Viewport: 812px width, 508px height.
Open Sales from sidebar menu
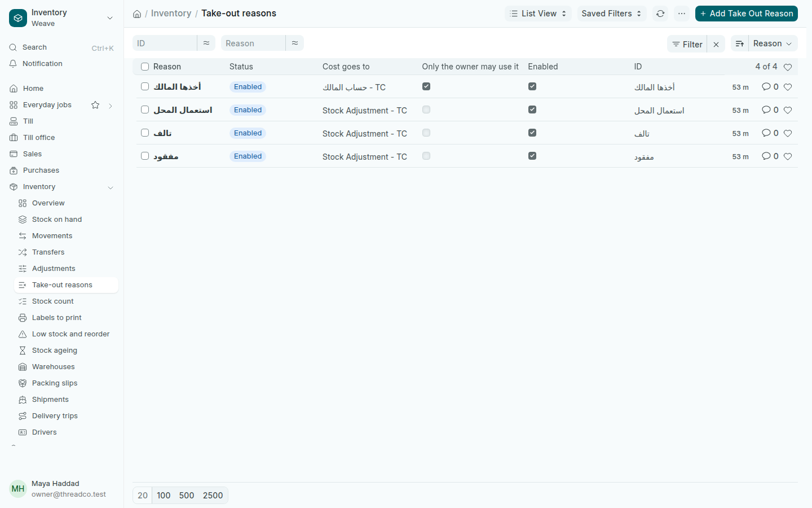coord(62,154)
